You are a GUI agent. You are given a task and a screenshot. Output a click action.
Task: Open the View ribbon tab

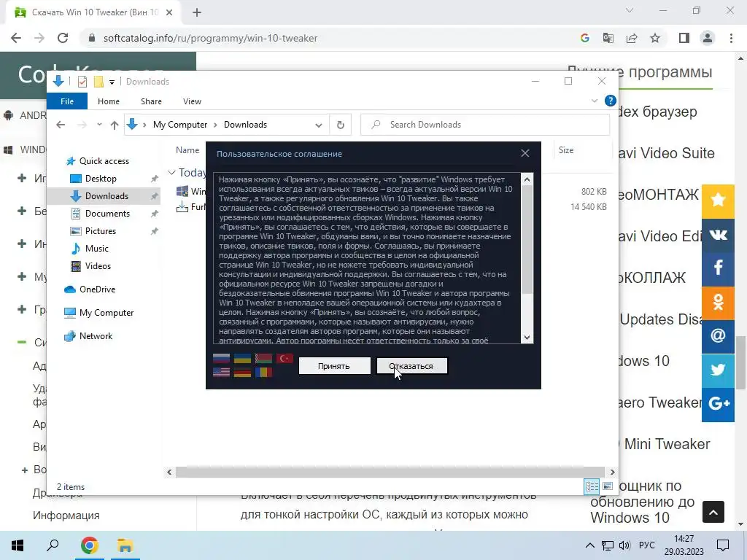192,101
